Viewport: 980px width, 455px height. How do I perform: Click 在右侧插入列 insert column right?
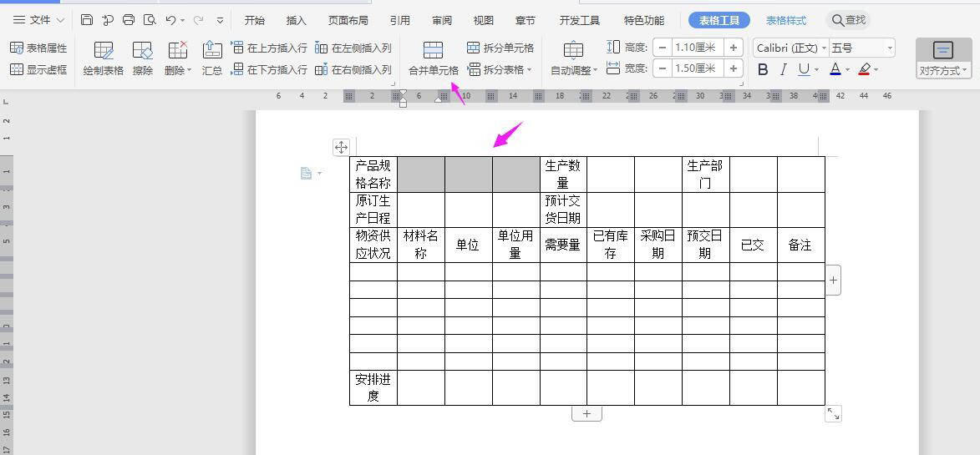click(353, 69)
